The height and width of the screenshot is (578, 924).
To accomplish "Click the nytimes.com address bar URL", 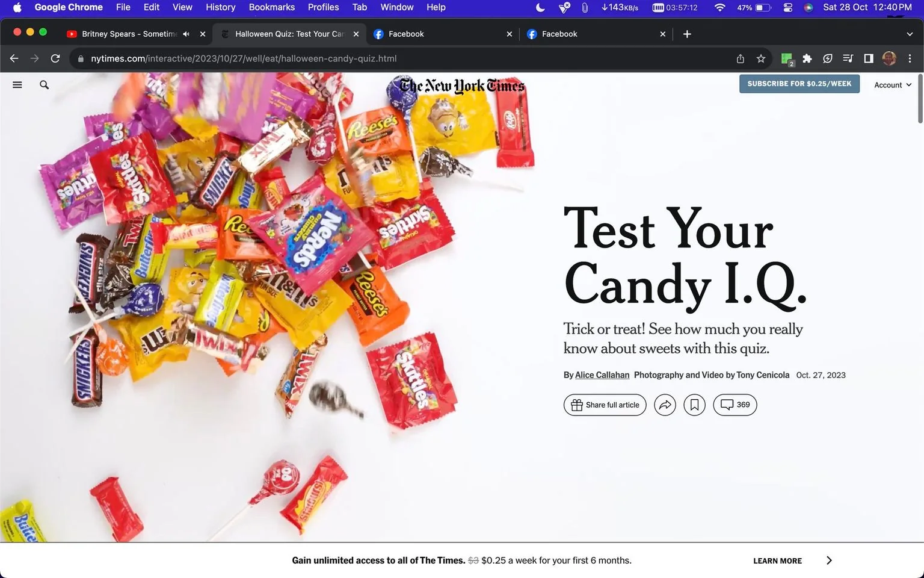I will pos(244,58).
